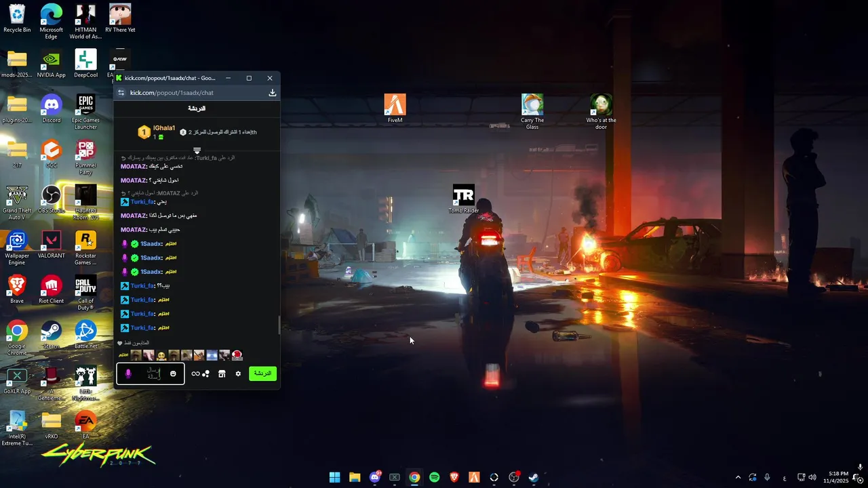This screenshot has height=488, width=868.
Task: Select the VALORANT desktop icon
Action: [x=51, y=244]
